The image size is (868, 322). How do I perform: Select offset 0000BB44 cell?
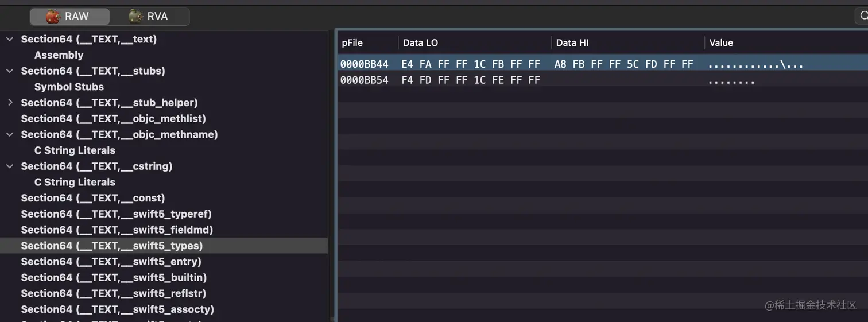(x=364, y=64)
